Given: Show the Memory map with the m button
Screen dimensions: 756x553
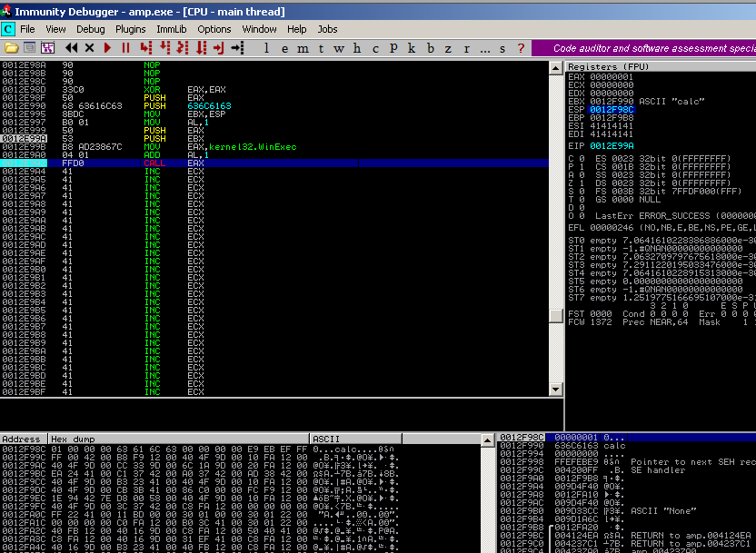Looking at the screenshot, I should coord(303,48).
